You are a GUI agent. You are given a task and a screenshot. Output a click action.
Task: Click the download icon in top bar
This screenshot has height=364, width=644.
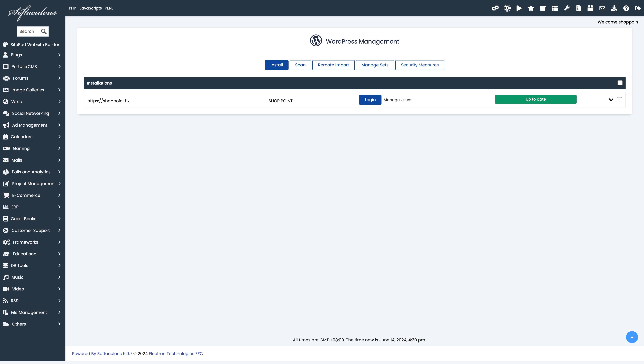[x=614, y=8]
